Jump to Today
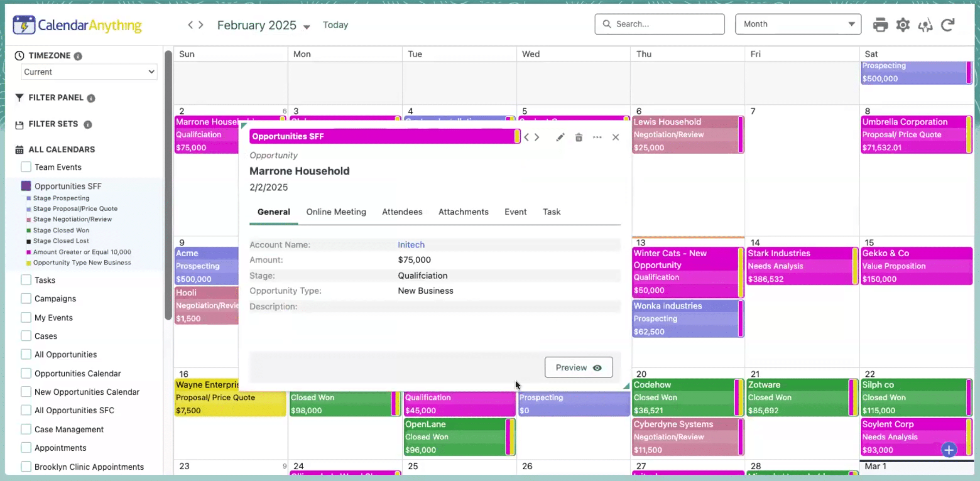Viewport: 980px width, 481px height. pyautogui.click(x=336, y=25)
